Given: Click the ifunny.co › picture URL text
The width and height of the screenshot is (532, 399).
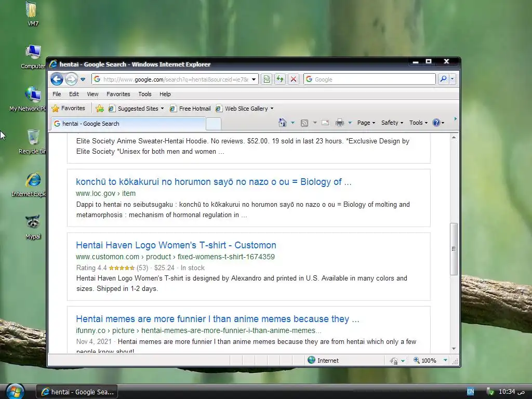Looking at the screenshot, I should coord(198,330).
